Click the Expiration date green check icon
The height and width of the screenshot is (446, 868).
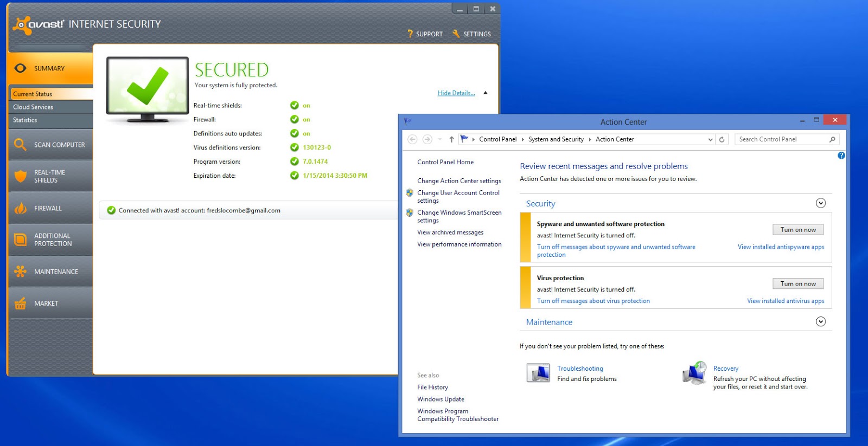tap(295, 176)
